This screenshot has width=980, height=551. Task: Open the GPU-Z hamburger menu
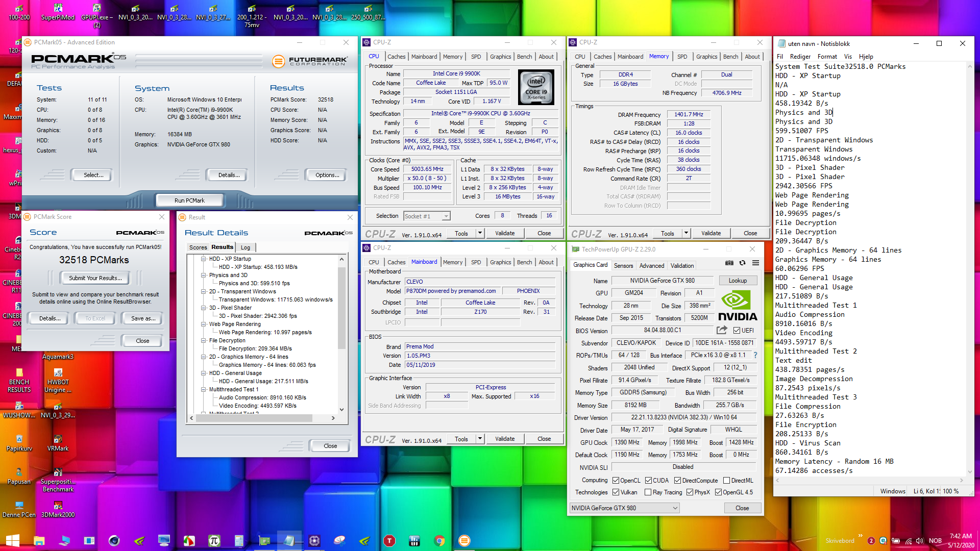pos(755,263)
